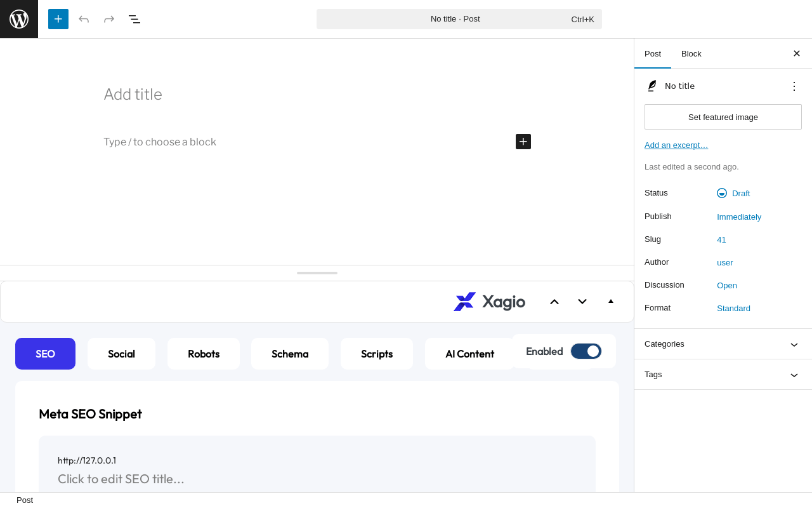Click the undo arrow icon

pos(84,19)
